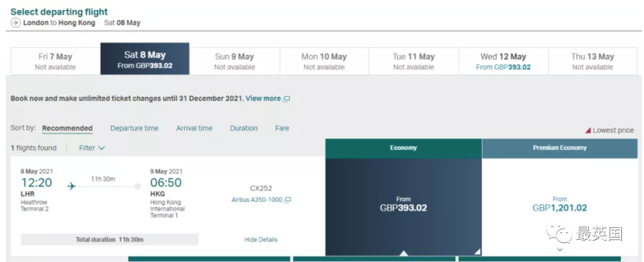Click the airplane icon on the flight duration line
Screen dimensions: 644x262
coord(72,186)
